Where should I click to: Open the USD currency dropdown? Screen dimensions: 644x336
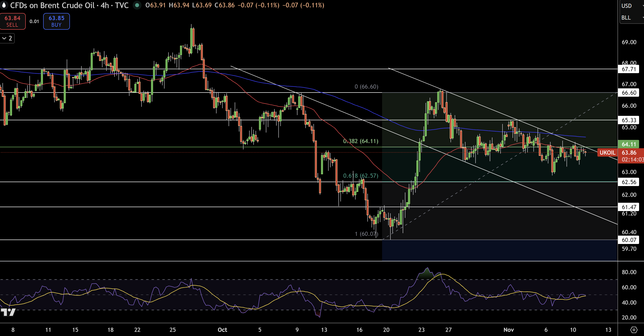tap(627, 6)
